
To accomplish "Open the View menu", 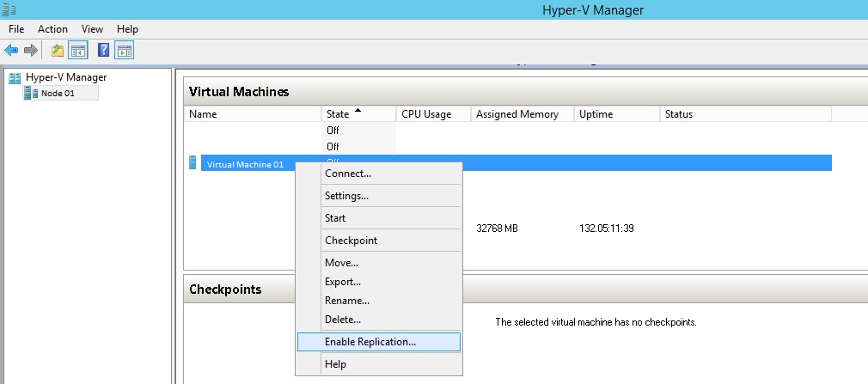I will click(92, 29).
